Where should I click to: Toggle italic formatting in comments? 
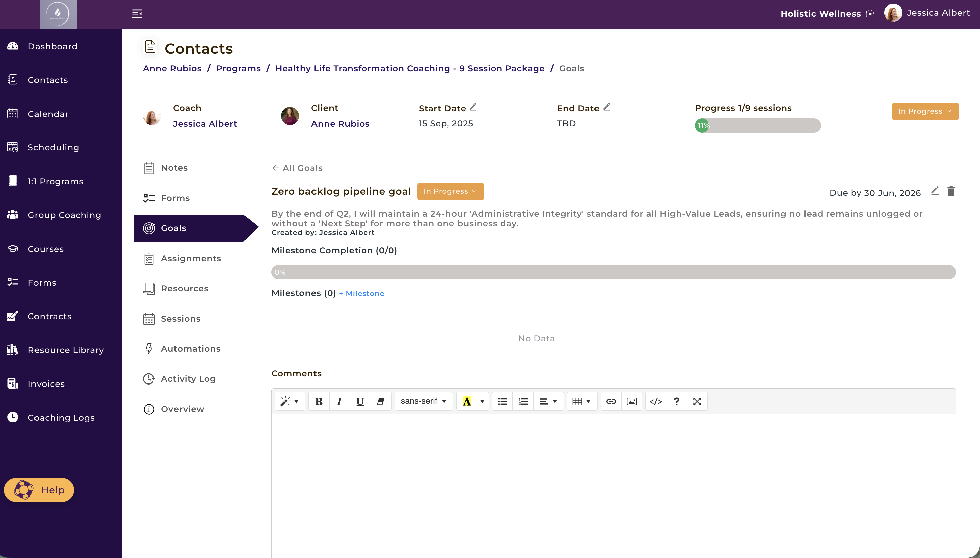339,401
